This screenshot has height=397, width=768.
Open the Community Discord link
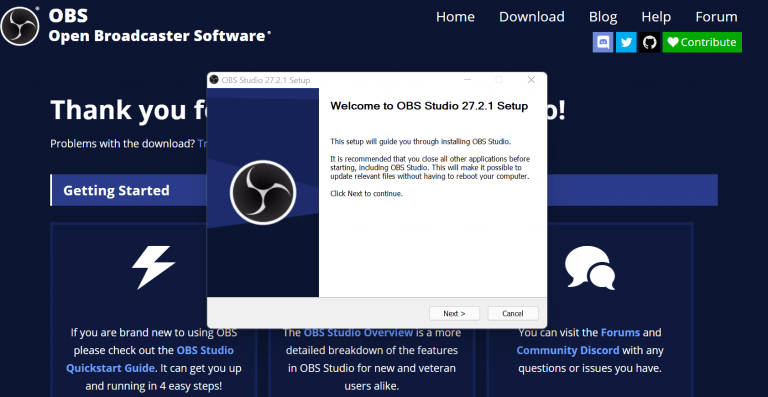pos(568,350)
